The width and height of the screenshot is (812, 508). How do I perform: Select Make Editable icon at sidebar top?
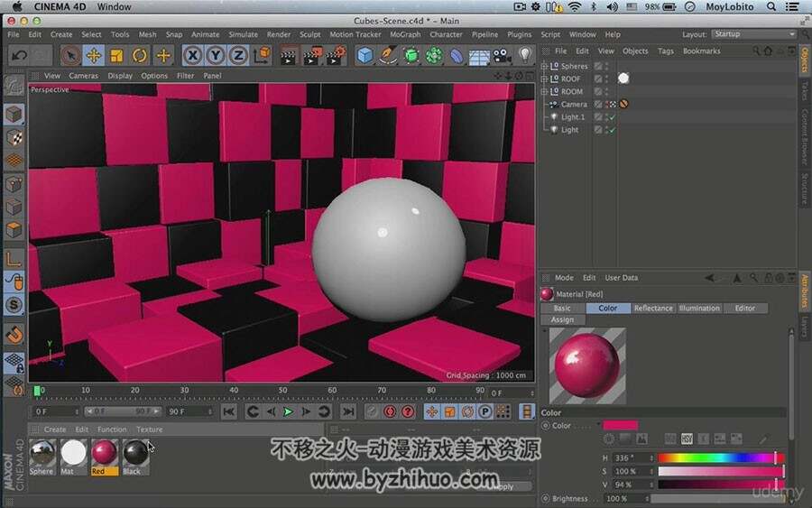tap(14, 86)
